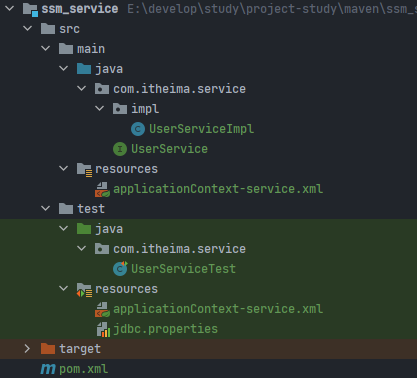Collapse the ssm_service module root
The image size is (417, 378).
pos(9,8)
